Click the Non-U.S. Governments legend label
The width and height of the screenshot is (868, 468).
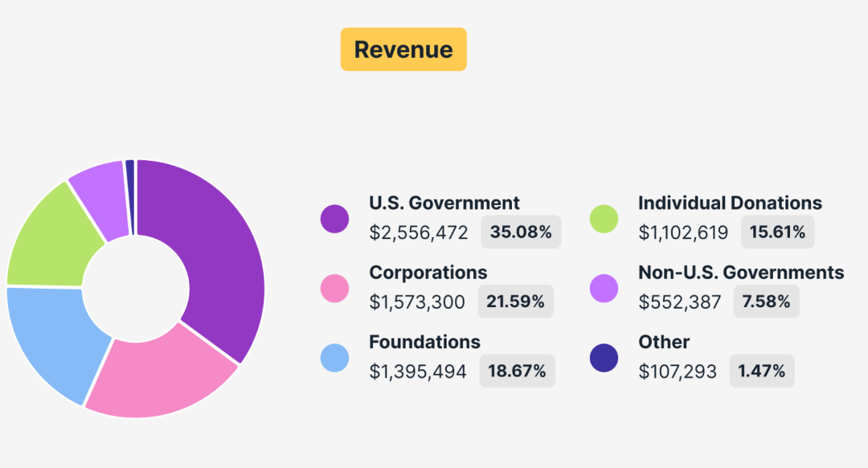click(741, 273)
